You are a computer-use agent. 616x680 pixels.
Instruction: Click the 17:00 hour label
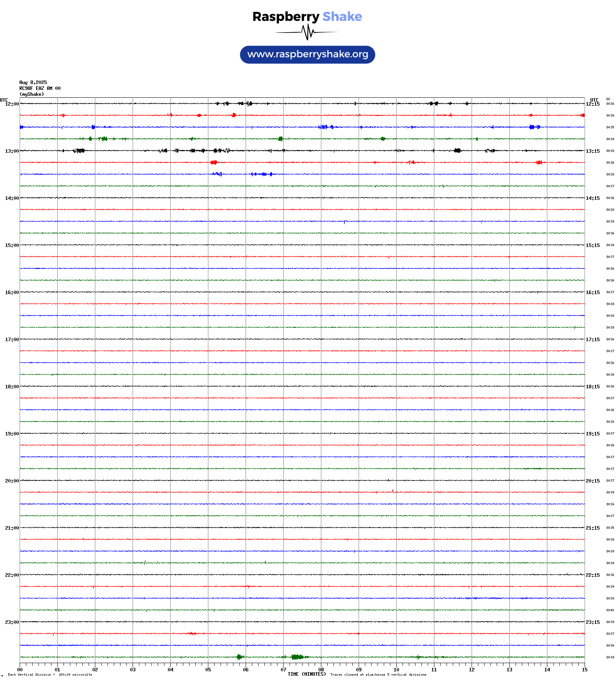click(x=12, y=340)
